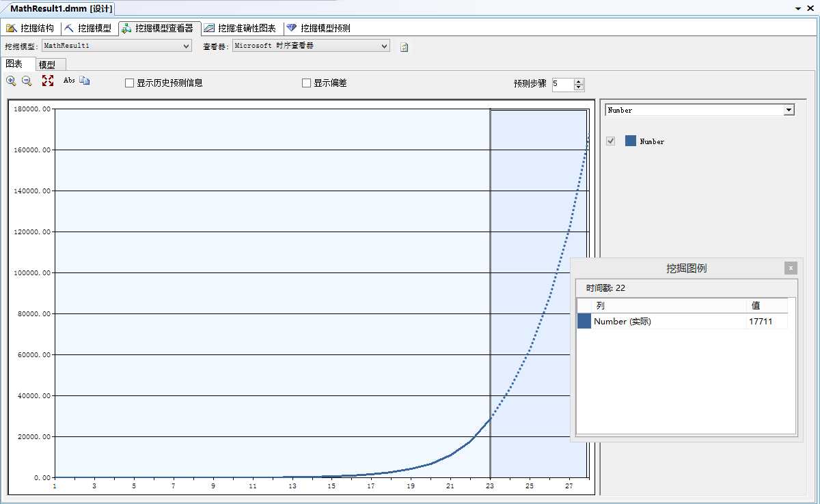Open the 挖掘准确性图表 tab
This screenshot has height=504, width=820.
click(240, 28)
